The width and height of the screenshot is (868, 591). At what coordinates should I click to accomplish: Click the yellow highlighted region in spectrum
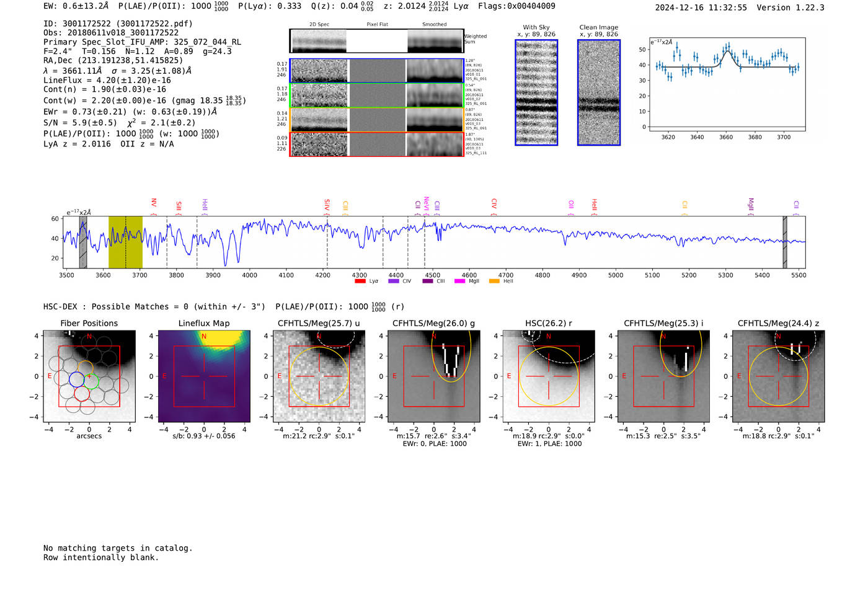pyautogui.click(x=125, y=242)
